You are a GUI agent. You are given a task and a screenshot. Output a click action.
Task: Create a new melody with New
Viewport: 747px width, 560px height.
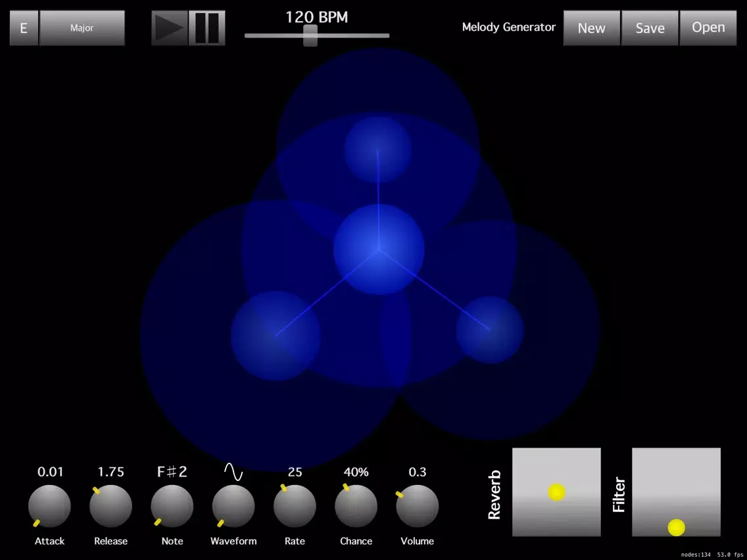591,28
